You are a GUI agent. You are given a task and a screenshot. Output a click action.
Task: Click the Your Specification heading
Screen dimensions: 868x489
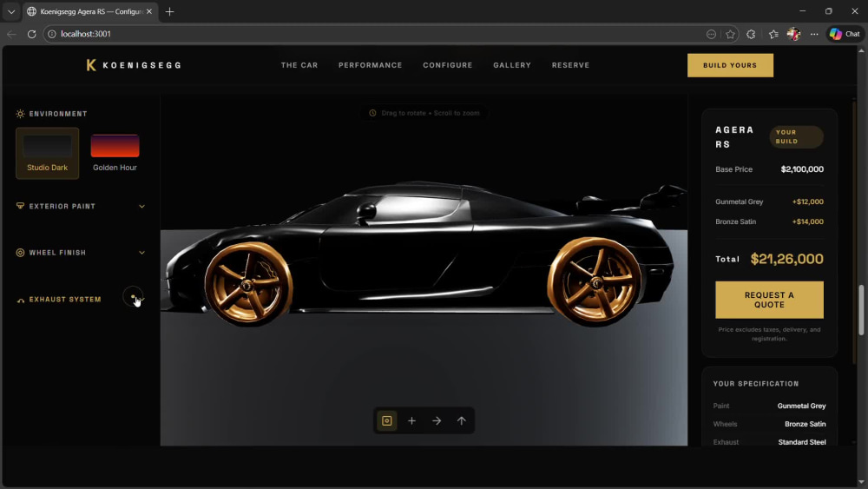click(756, 384)
